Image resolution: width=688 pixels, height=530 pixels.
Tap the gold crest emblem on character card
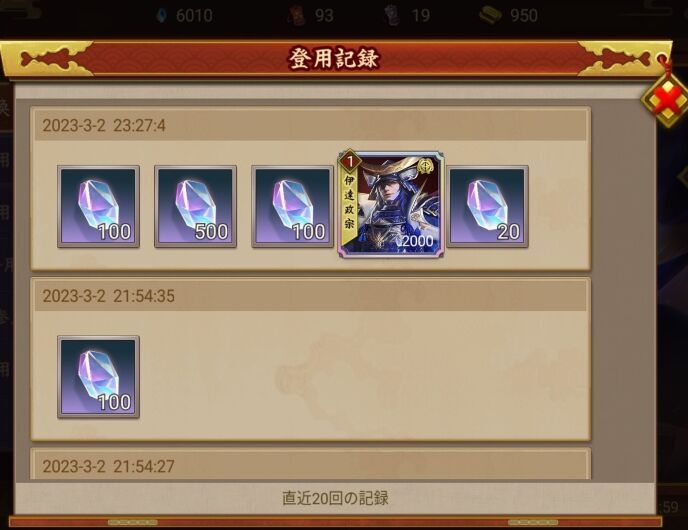[x=425, y=165]
